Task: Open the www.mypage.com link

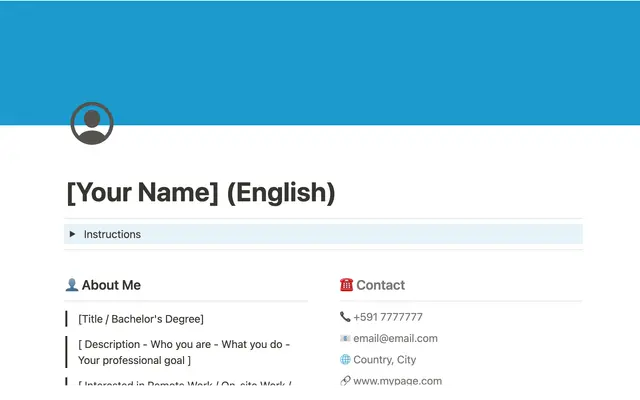Action: point(397,381)
